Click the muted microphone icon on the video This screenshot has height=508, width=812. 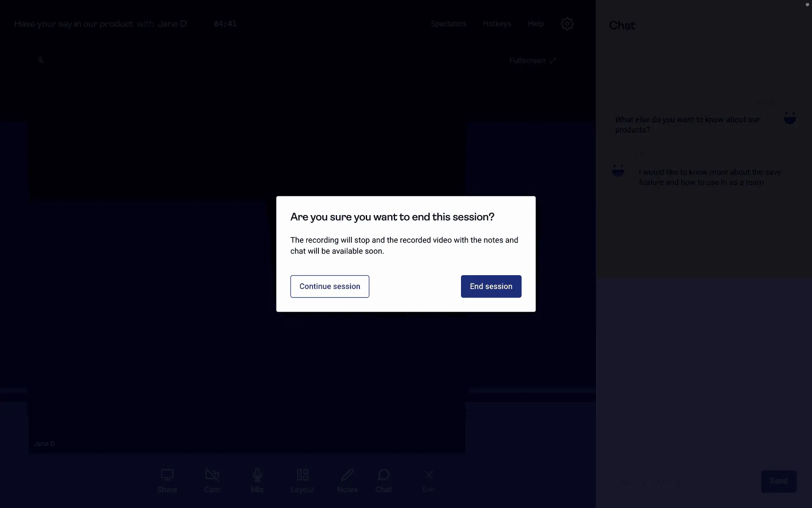(41, 60)
